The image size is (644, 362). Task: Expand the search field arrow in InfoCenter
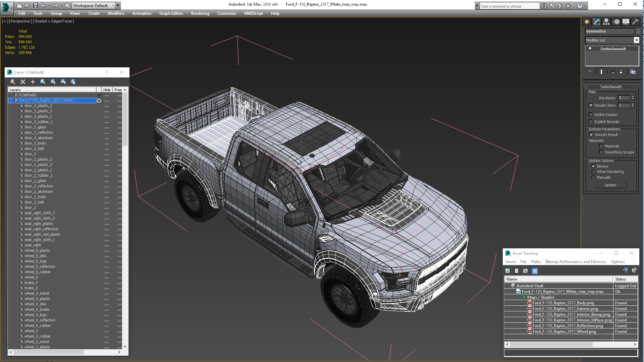[x=477, y=6]
